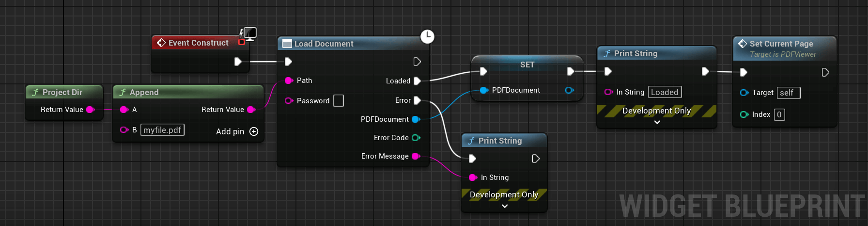Click the Error execution output pin
Viewport: 868px width, 226px height.
pos(417,100)
